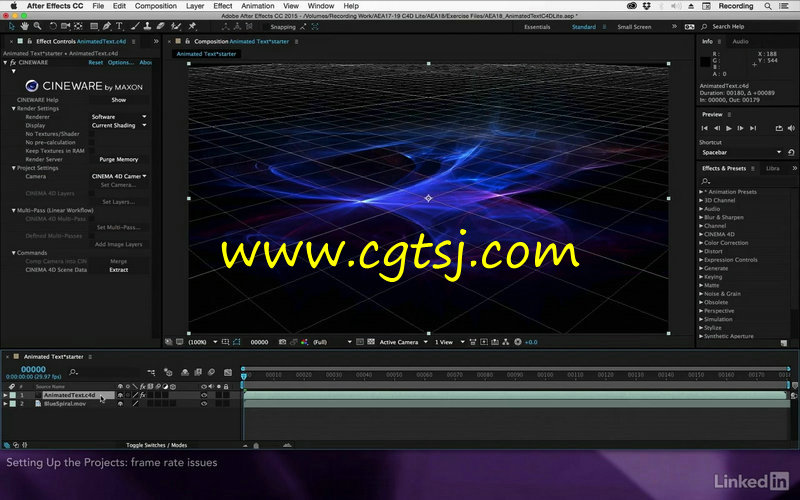This screenshot has height=500, width=800.
Task: Open the 1 View layout dropdown
Action: tap(449, 342)
